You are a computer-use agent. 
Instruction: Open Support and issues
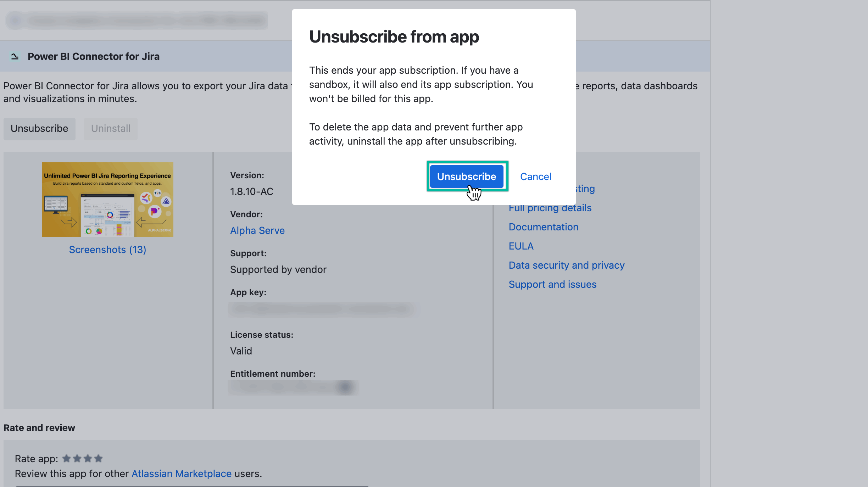click(x=552, y=284)
